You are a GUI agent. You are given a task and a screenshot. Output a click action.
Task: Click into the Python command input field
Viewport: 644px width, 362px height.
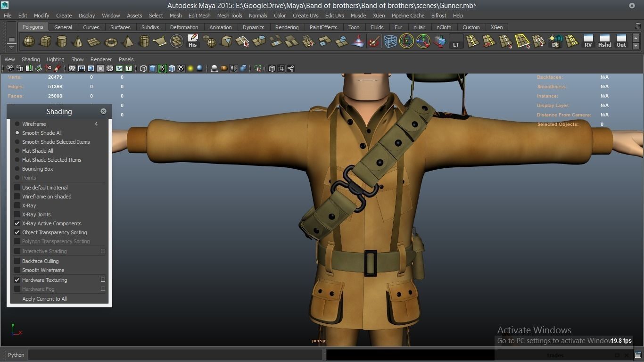(x=175, y=355)
